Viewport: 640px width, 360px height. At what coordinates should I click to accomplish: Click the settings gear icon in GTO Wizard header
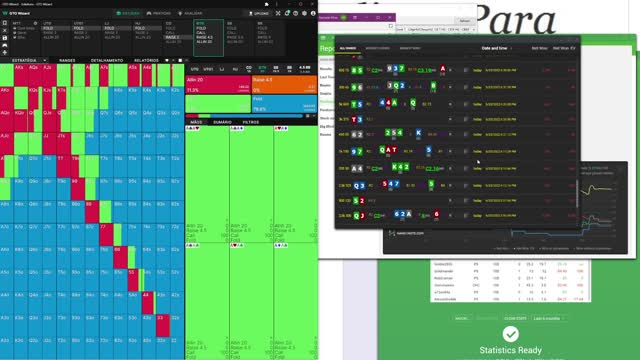(x=304, y=13)
